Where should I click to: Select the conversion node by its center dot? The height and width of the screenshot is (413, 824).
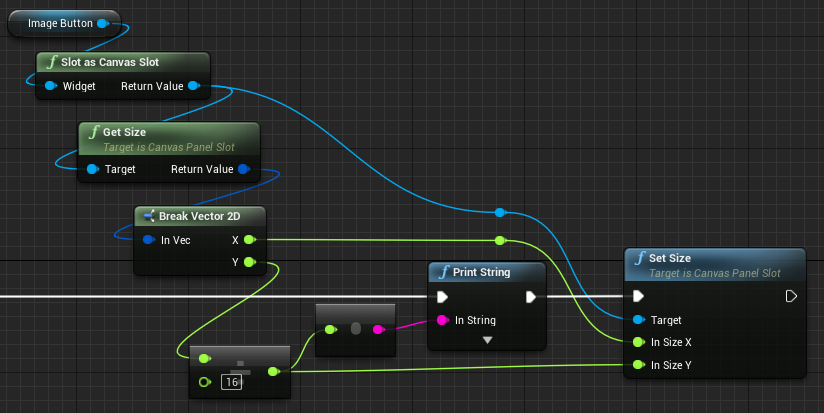point(356,329)
